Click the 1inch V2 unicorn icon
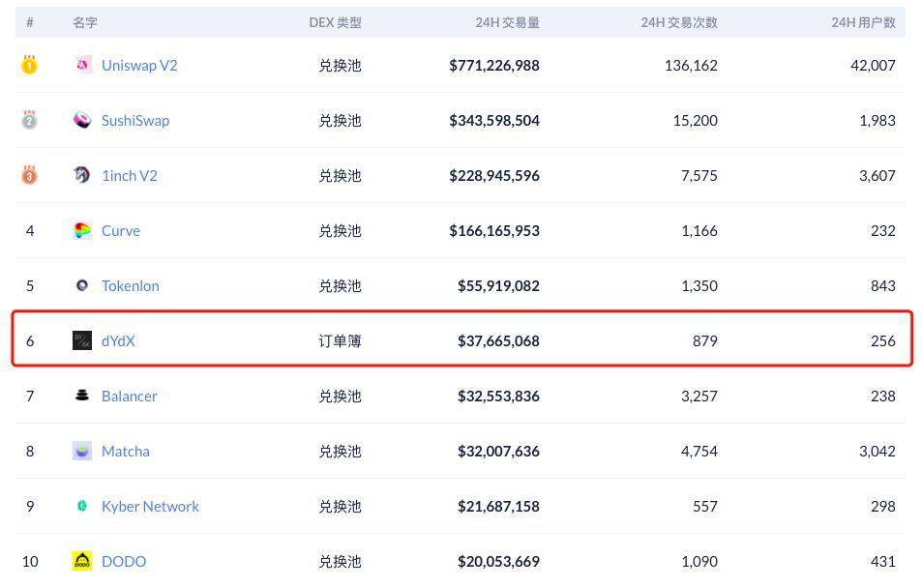 82,175
